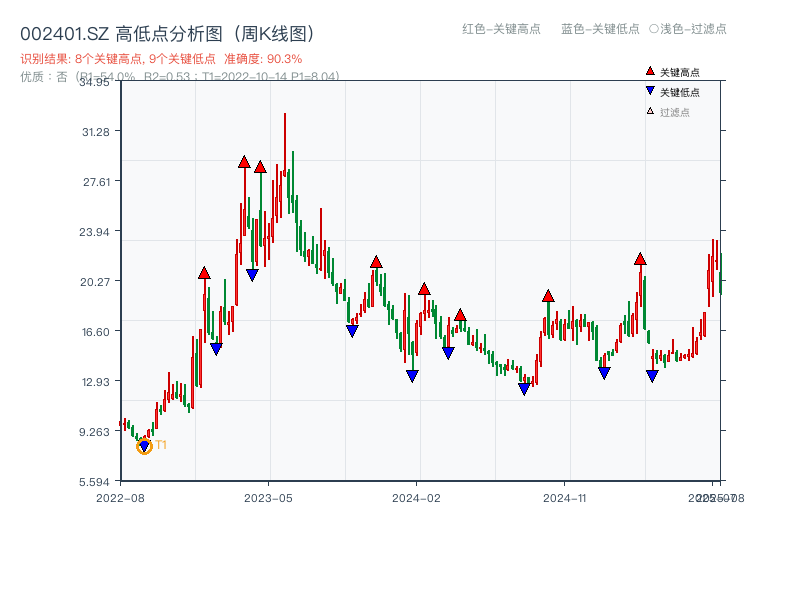Click the rightmost red key-high triangle before 2025-08
The height and width of the screenshot is (600, 800).
click(640, 259)
